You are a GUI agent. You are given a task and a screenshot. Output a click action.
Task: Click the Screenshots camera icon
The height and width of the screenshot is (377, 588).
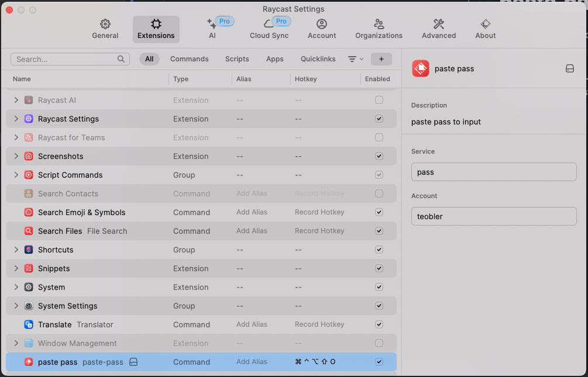point(29,156)
